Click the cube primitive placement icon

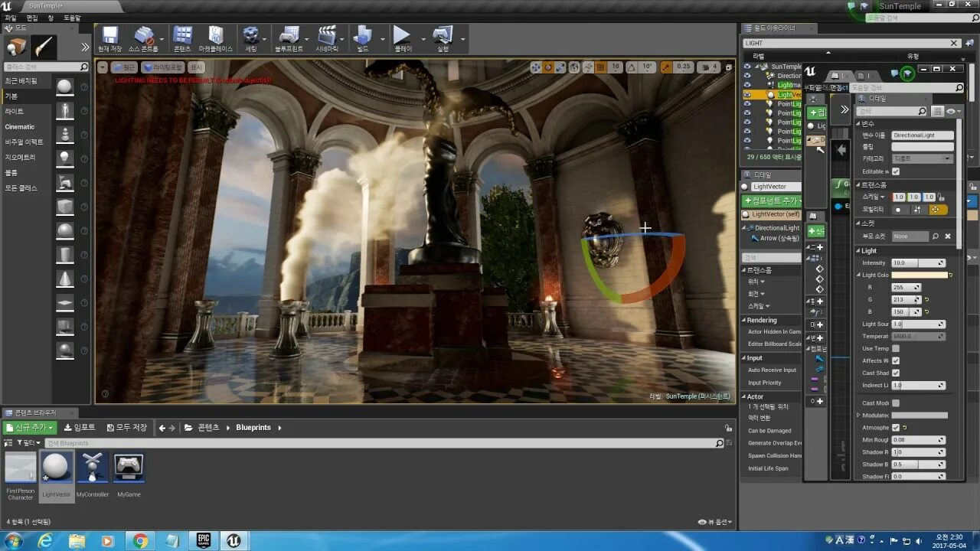tap(65, 207)
